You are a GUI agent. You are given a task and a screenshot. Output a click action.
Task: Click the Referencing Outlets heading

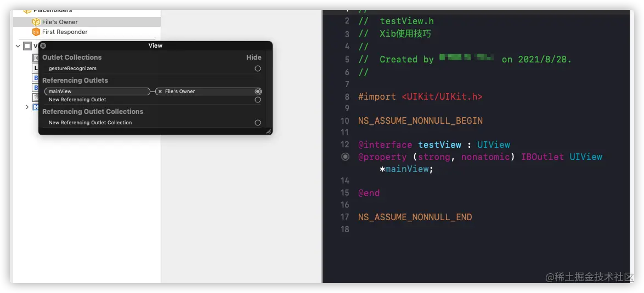(75, 81)
